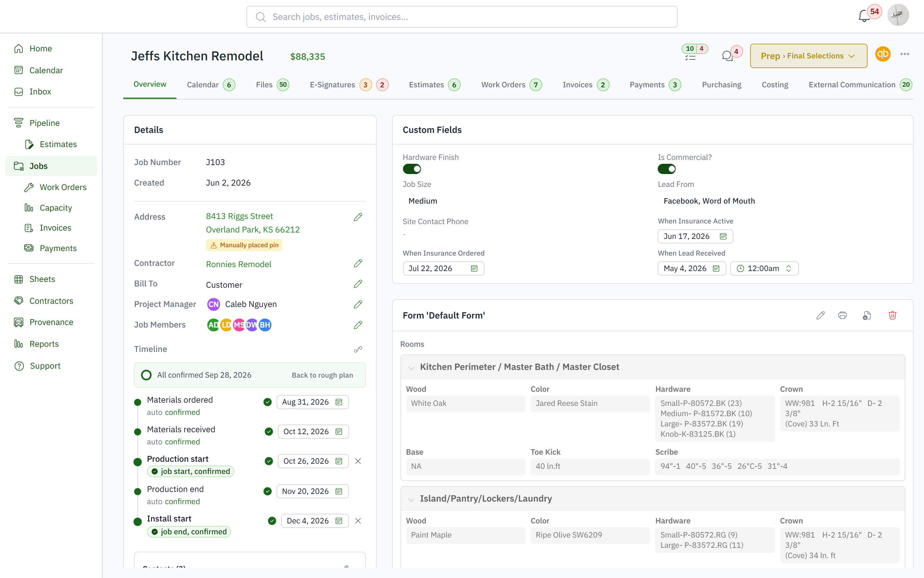This screenshot has height=578, width=924.
Task: Click the Default Form file export icon
Action: [867, 315]
